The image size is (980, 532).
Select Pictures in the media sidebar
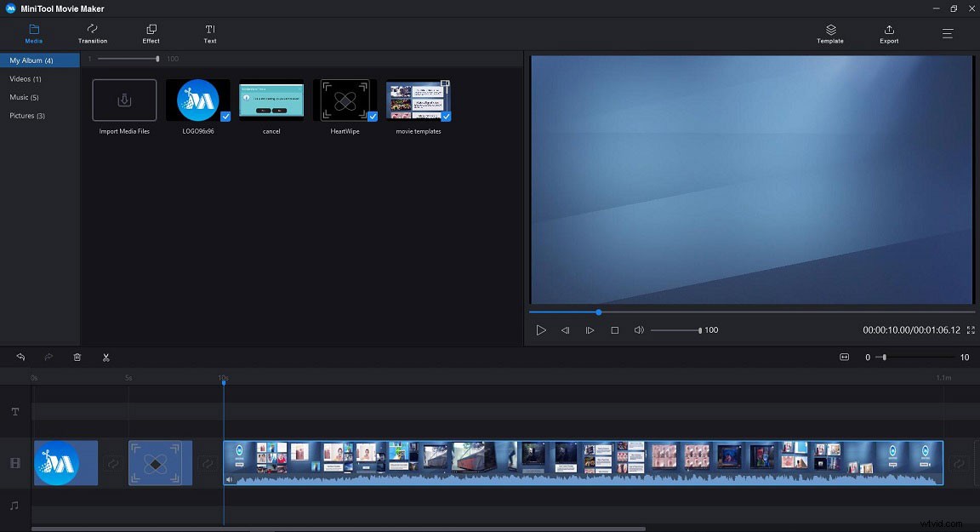[26, 115]
